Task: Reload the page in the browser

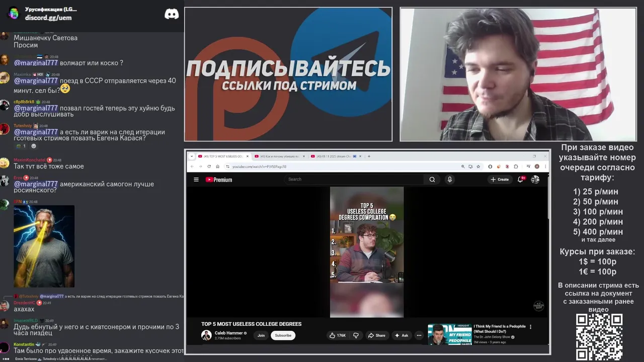Action: 209,166
